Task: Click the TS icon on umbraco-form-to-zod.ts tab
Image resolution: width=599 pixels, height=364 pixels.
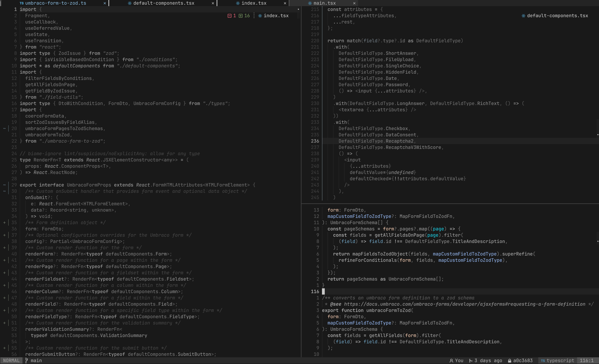Action: 22,3
